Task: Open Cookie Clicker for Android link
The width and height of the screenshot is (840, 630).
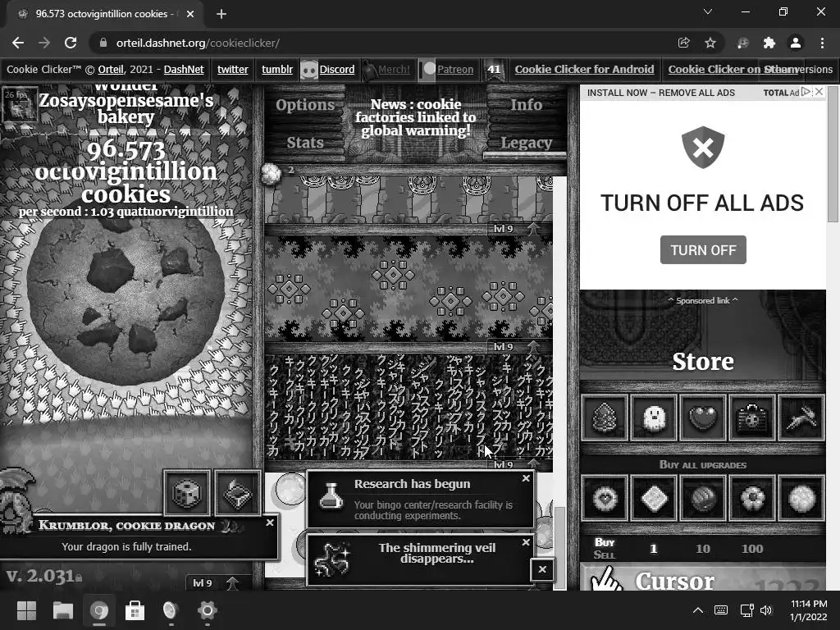Action: [x=584, y=69]
